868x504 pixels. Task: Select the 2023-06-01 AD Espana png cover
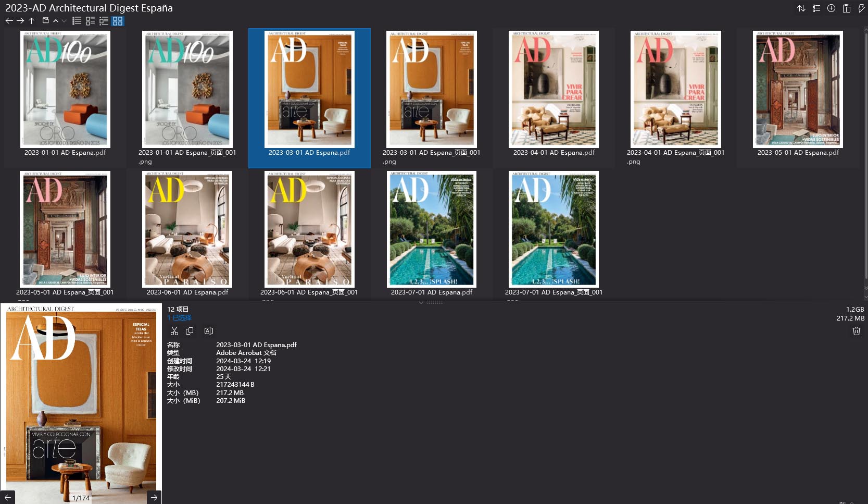click(309, 229)
